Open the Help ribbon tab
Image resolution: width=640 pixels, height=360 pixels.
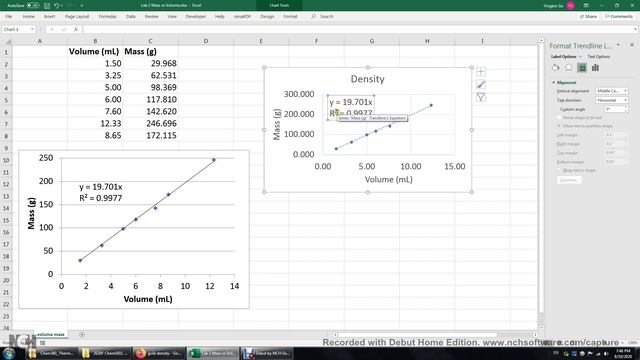click(220, 16)
